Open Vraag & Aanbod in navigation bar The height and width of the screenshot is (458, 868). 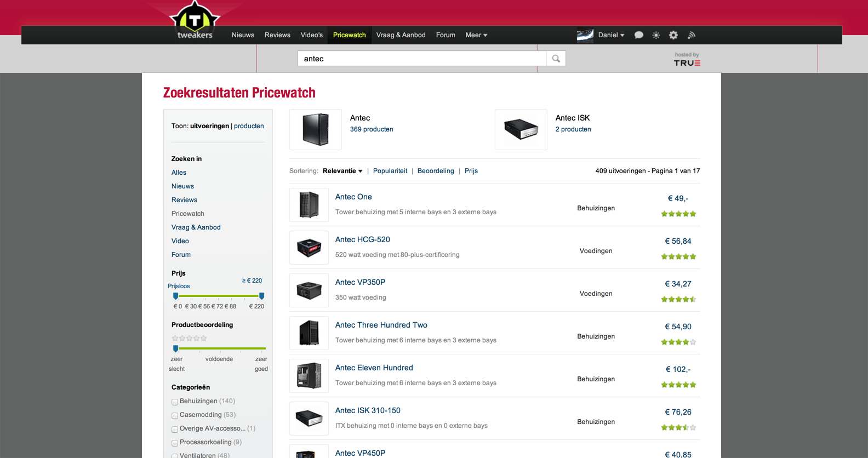click(x=401, y=35)
